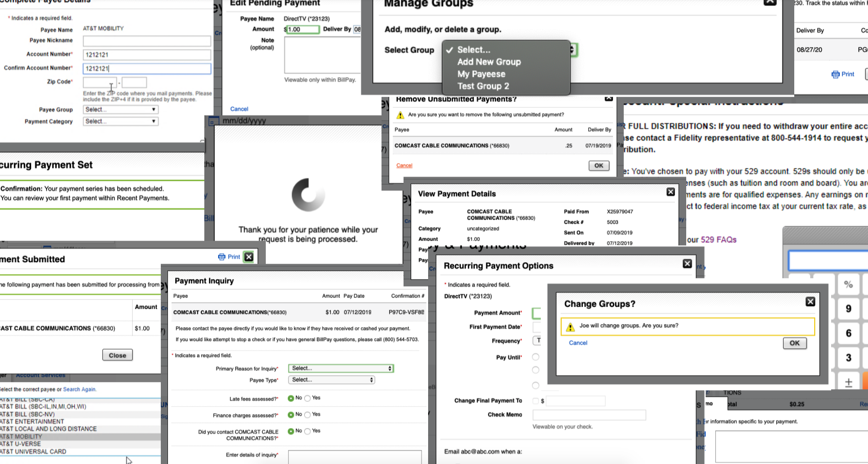Click the calculator 6 key
The width and height of the screenshot is (868, 464).
pos(848,333)
